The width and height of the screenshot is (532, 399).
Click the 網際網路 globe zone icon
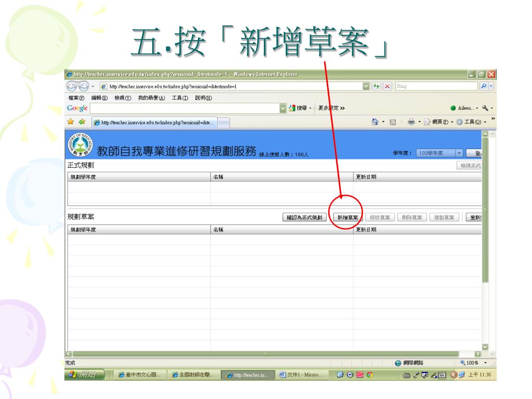coord(398,363)
